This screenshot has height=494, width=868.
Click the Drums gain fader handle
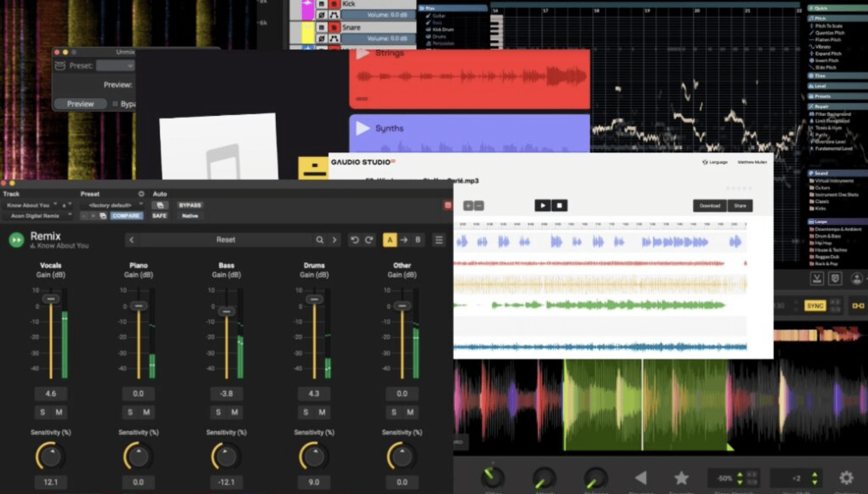(314, 299)
